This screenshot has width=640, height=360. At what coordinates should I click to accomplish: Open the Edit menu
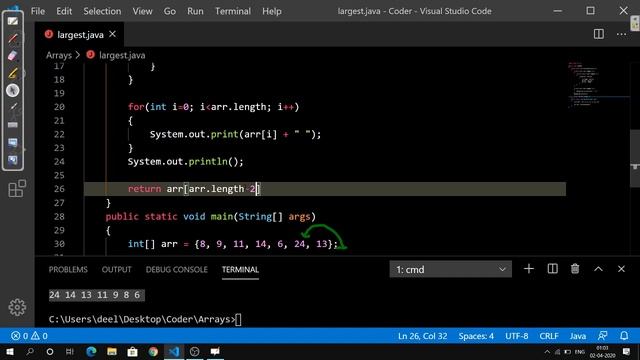click(x=64, y=11)
